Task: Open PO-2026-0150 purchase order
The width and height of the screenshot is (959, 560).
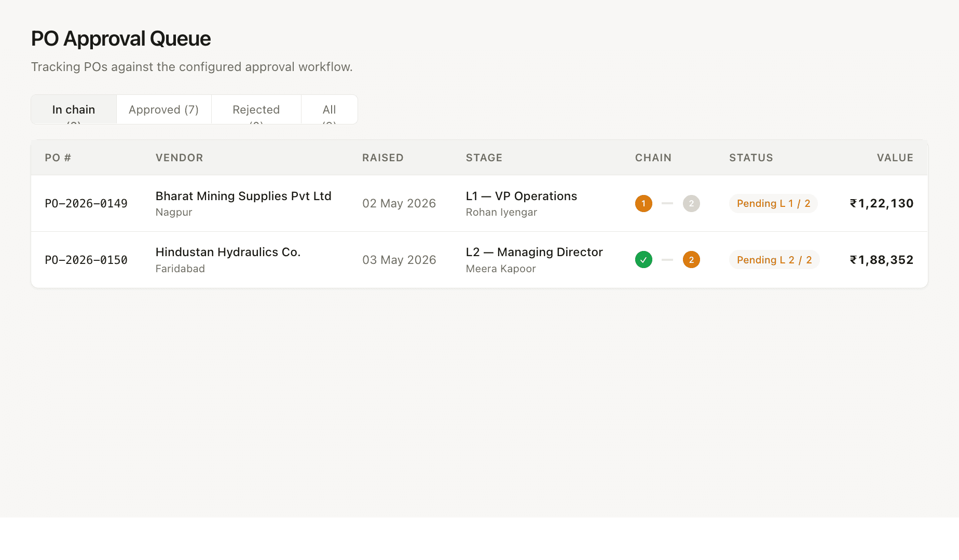Action: pyautogui.click(x=86, y=260)
